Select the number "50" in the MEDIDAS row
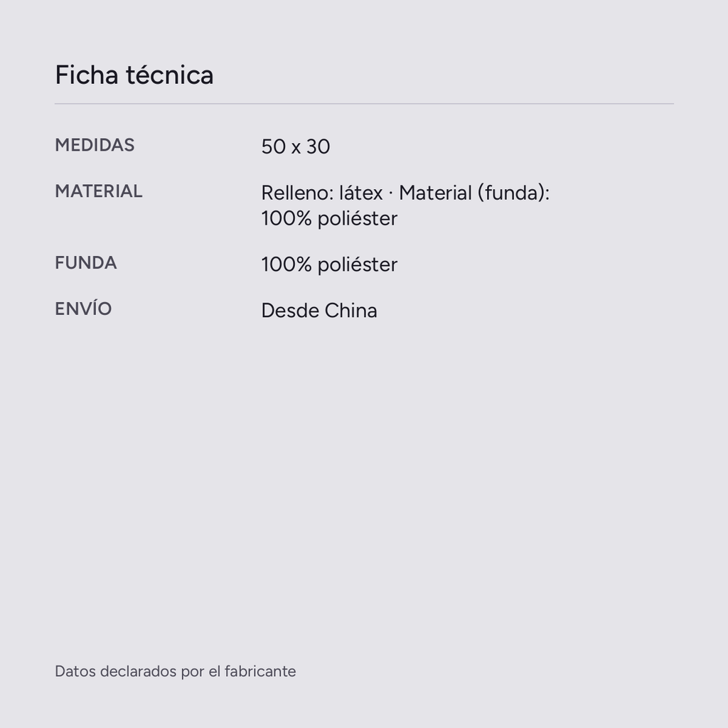The height and width of the screenshot is (728, 728). (274, 146)
